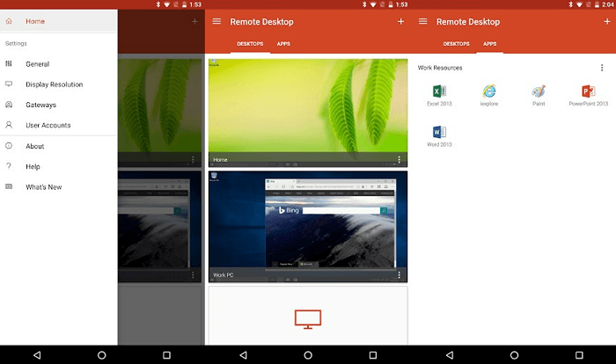
Task: Open the Display Resolution settings
Action: [x=54, y=84]
